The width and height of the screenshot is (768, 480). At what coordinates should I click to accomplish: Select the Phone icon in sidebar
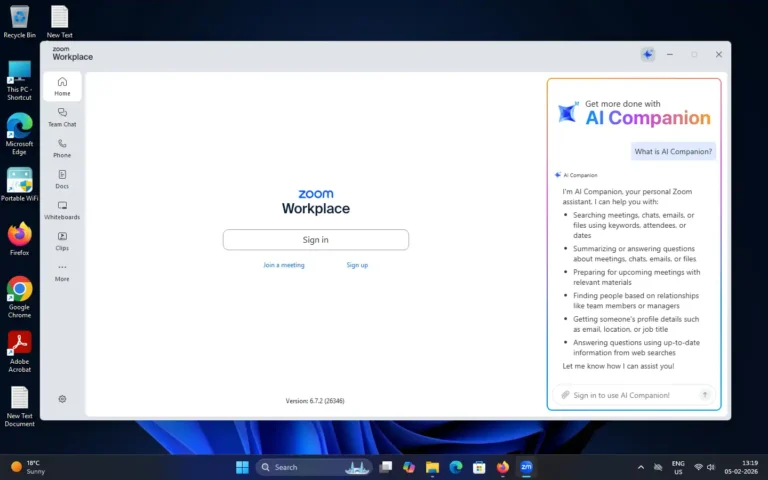pos(62,148)
